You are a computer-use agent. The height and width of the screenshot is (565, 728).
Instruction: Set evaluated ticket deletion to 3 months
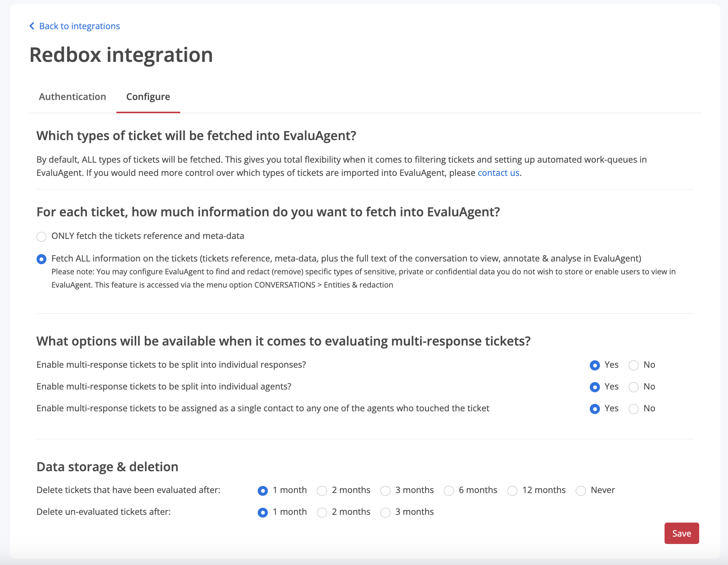(x=385, y=491)
